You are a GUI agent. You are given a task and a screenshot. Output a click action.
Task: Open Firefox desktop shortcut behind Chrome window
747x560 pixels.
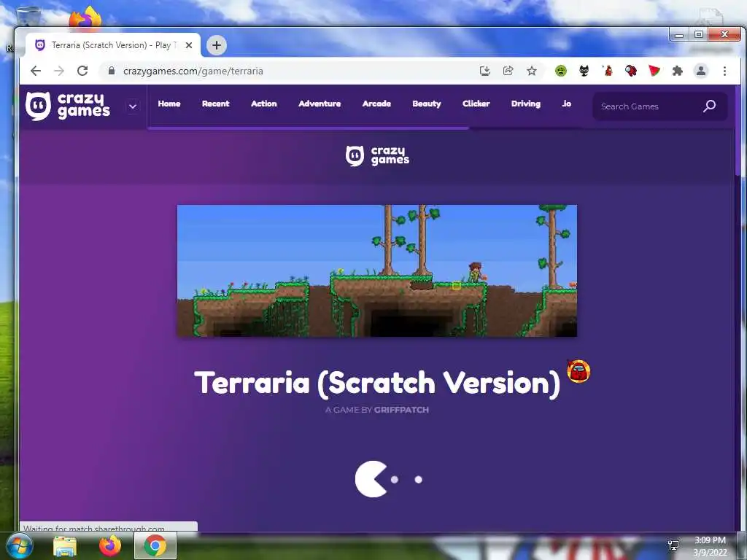pyautogui.click(x=86, y=18)
